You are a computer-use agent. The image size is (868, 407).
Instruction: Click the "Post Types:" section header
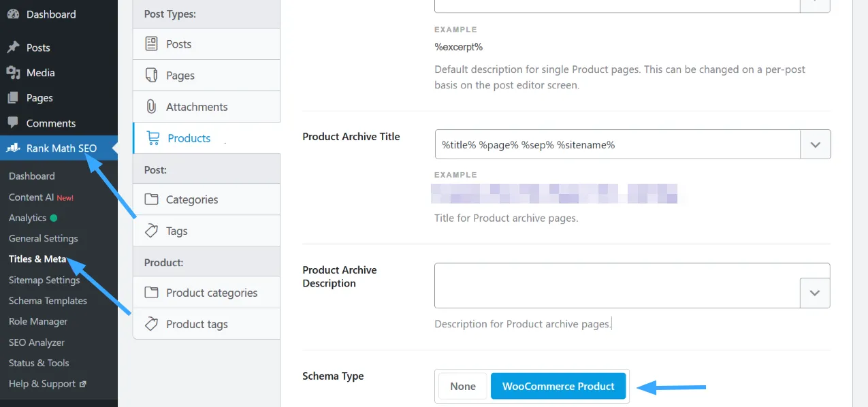click(x=170, y=14)
